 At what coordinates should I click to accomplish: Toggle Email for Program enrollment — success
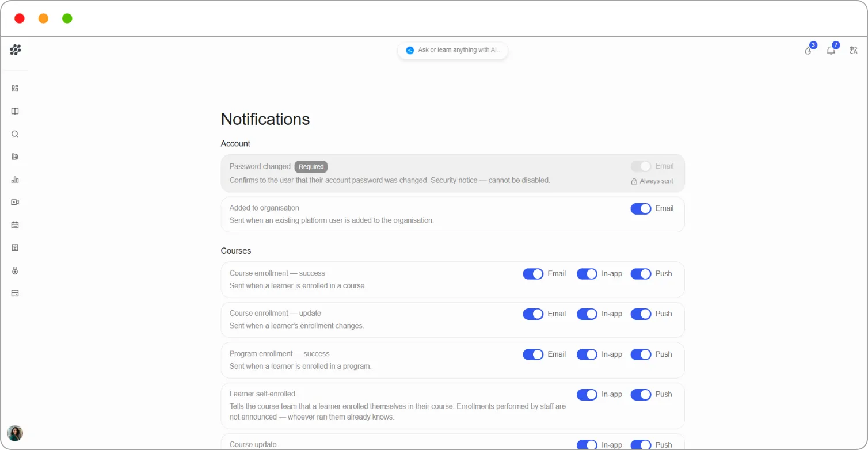click(533, 354)
